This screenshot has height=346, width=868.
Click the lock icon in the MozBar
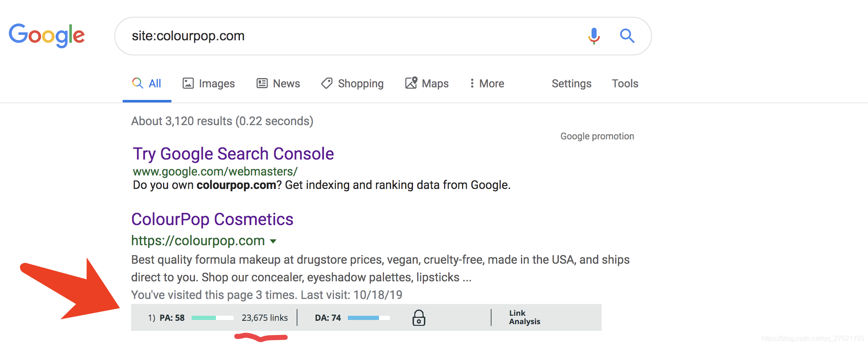pos(418,318)
